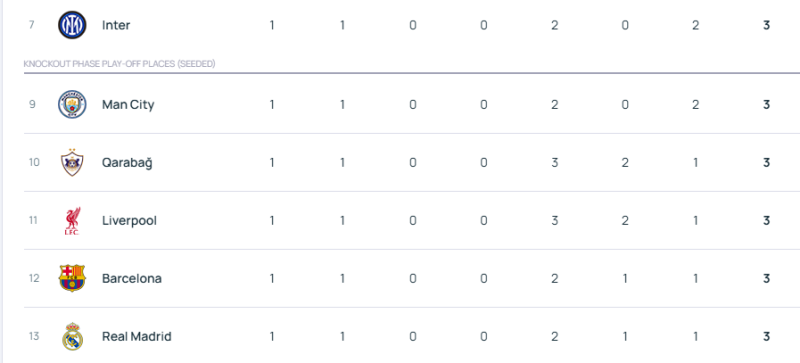Open the Man City team link
The image size is (800, 363).
point(128,105)
